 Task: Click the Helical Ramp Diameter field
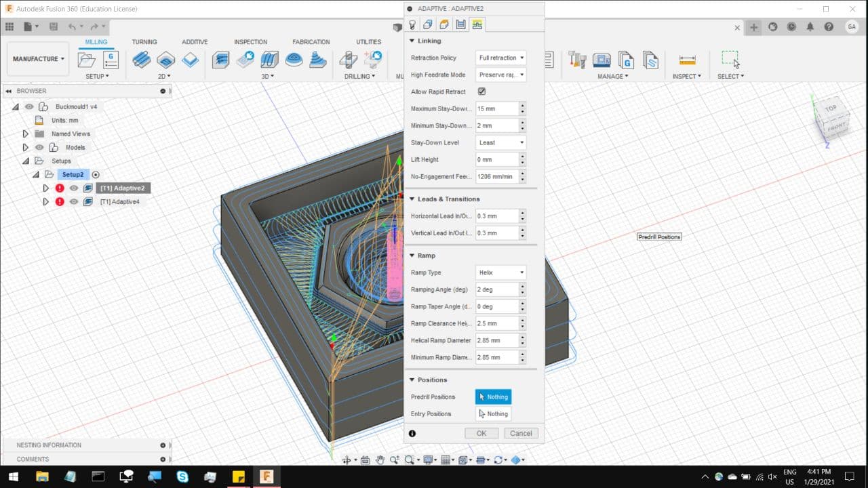(x=496, y=340)
